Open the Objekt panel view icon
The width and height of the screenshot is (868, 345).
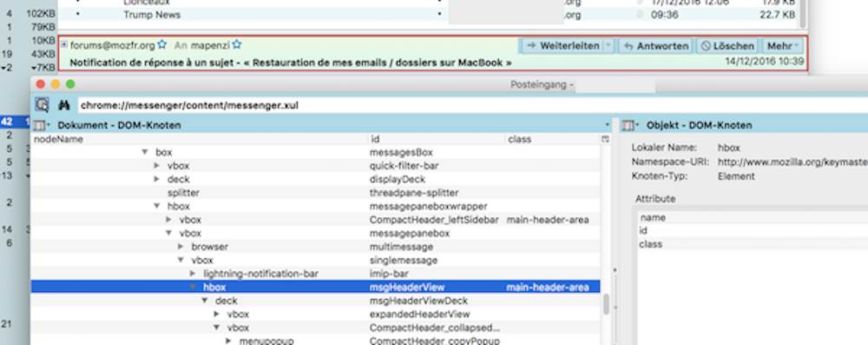pos(630,125)
